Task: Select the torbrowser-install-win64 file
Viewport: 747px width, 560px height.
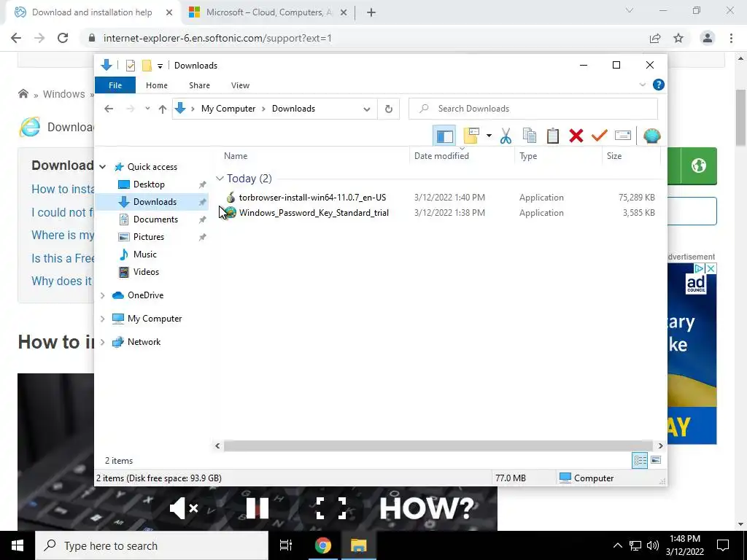Action: click(x=312, y=197)
